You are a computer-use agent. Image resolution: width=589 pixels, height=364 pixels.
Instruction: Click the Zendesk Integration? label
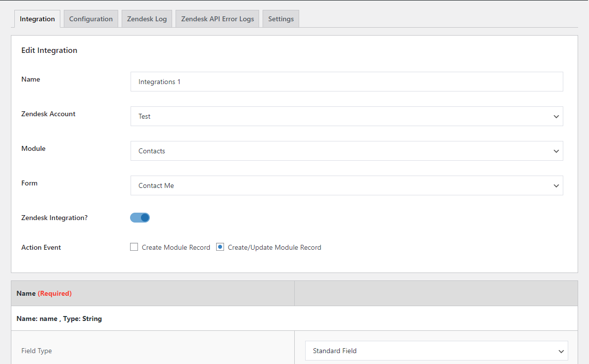click(54, 218)
